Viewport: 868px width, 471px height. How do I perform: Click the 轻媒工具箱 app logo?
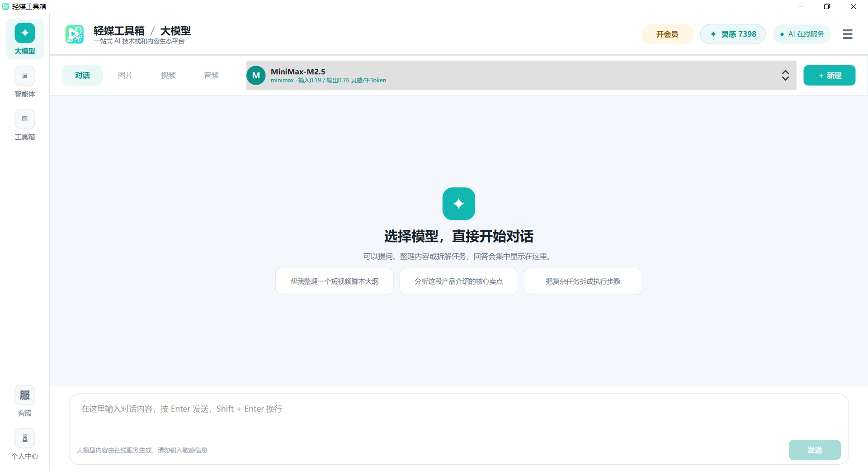coord(75,34)
